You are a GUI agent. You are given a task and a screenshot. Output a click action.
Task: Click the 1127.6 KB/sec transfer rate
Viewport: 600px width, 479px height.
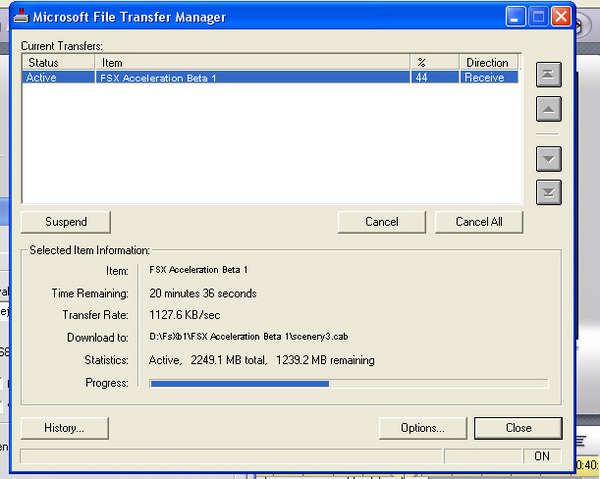point(184,315)
